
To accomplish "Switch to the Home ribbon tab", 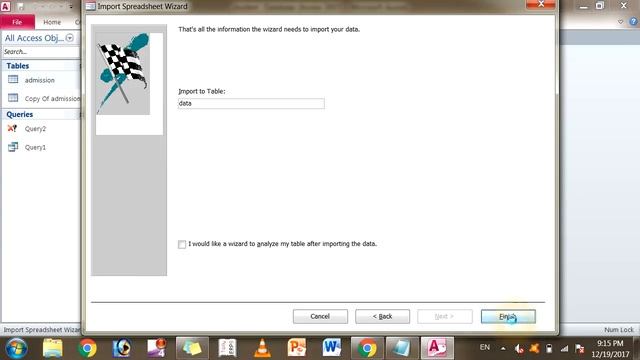I will coord(52,22).
